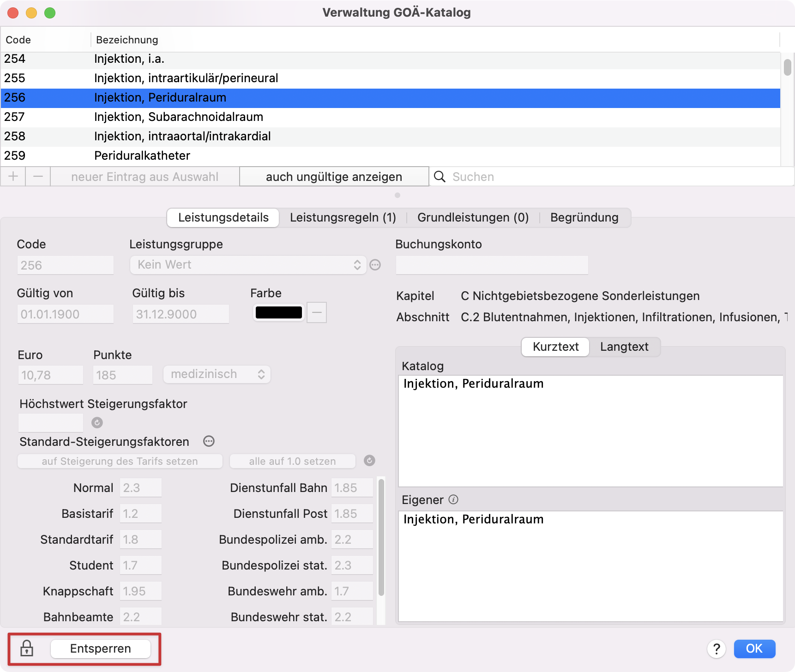Click the Katalog text area
The width and height of the screenshot is (795, 672).
[590, 431]
